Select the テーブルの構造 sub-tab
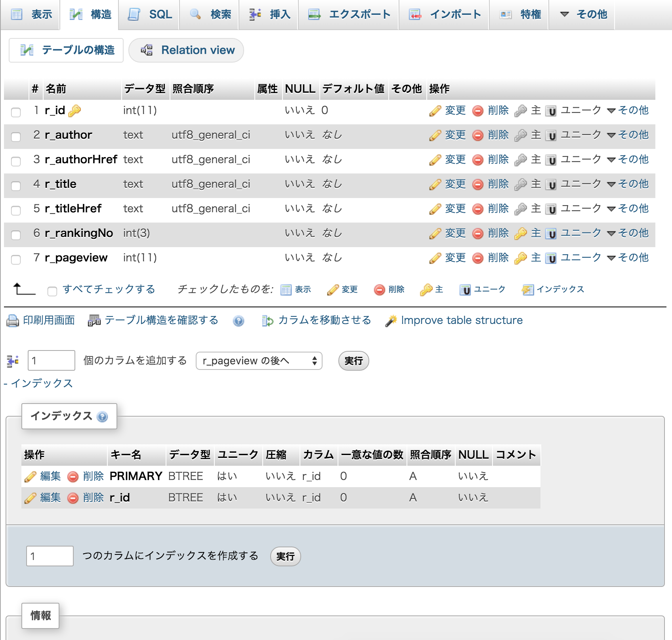 click(x=66, y=50)
